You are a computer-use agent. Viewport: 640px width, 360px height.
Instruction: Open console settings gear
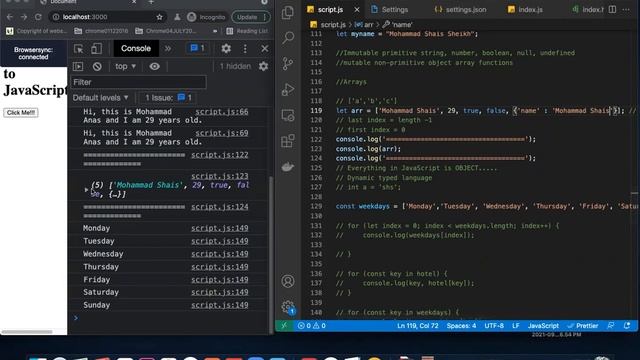coord(264,66)
